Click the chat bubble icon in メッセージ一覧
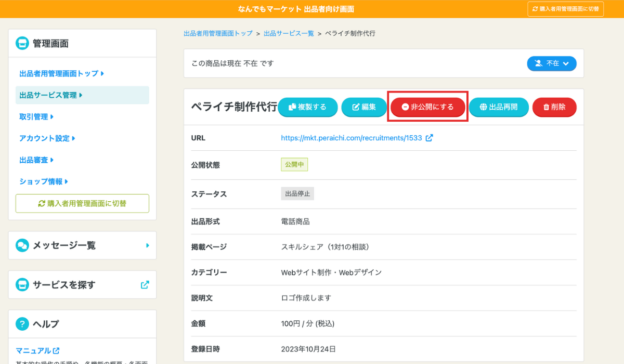Image resolution: width=624 pixels, height=364 pixels. click(x=22, y=245)
